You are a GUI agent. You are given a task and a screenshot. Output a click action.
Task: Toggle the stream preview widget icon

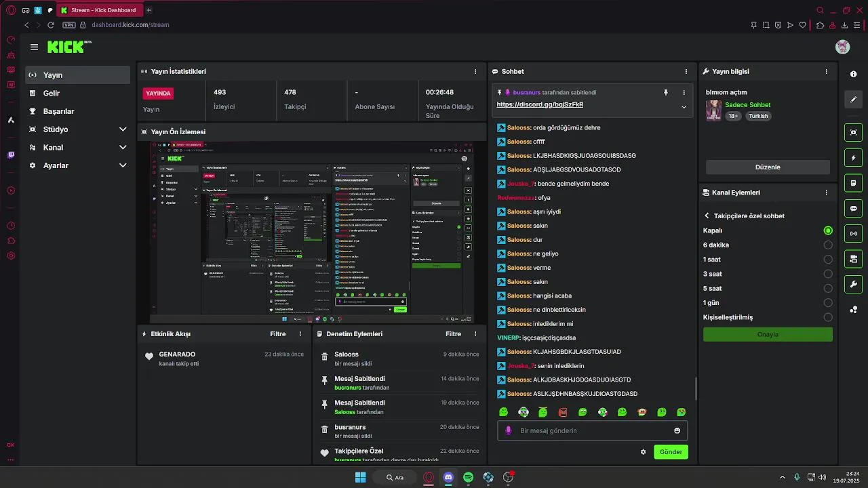[x=853, y=132]
